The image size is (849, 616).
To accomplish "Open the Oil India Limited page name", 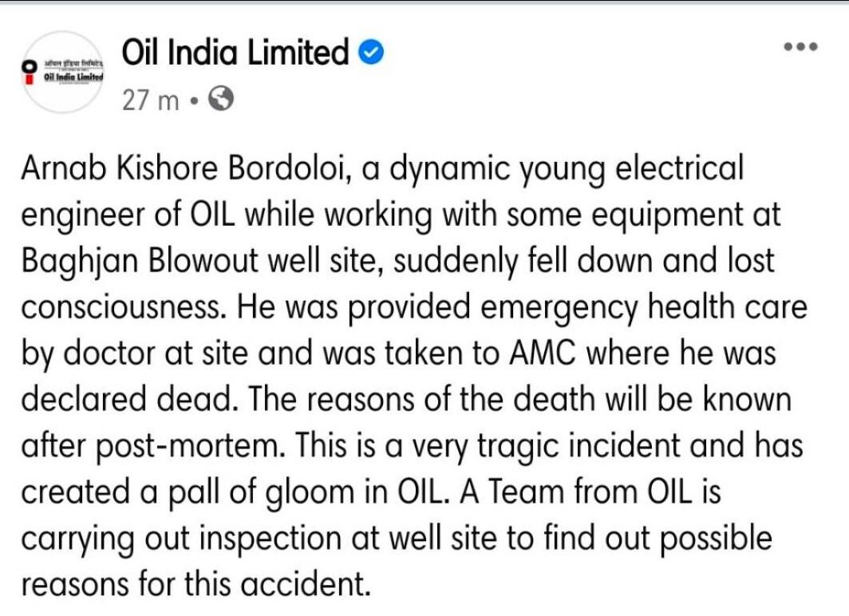I will click(x=235, y=53).
